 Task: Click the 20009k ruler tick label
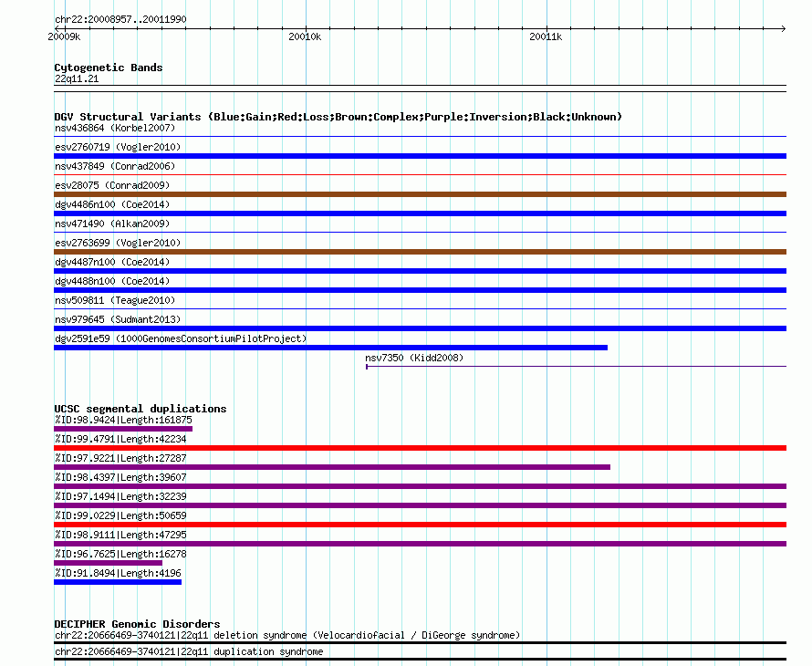(64, 36)
